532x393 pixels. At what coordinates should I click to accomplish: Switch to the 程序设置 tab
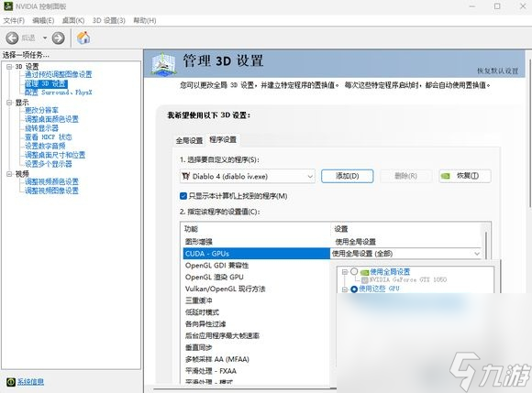click(x=223, y=139)
